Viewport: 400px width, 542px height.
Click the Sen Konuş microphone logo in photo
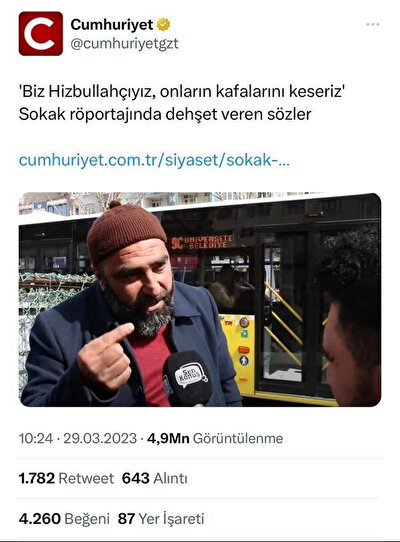190,375
